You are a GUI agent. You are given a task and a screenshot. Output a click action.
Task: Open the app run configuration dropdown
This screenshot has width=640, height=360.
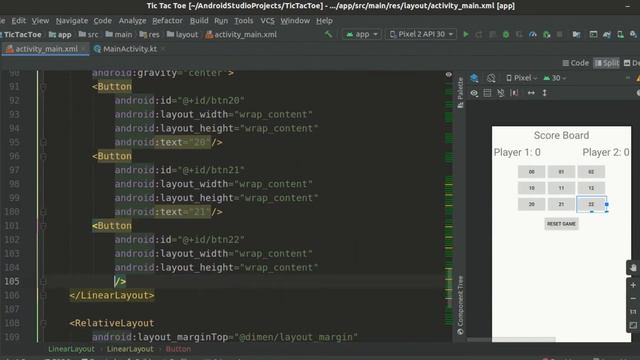pos(362,35)
